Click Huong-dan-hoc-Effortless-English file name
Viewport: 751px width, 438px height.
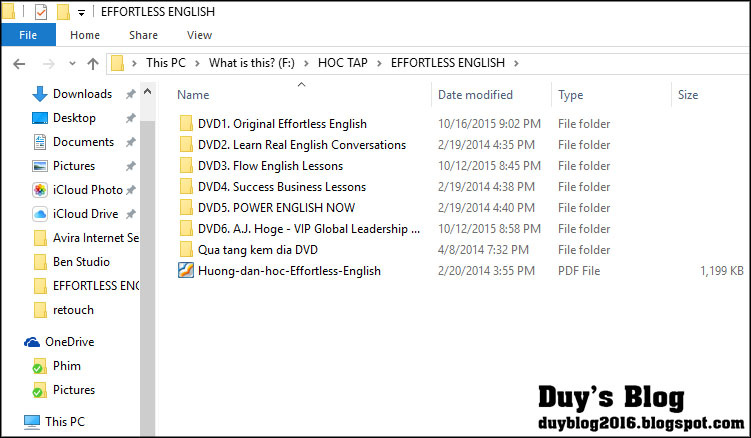(289, 271)
